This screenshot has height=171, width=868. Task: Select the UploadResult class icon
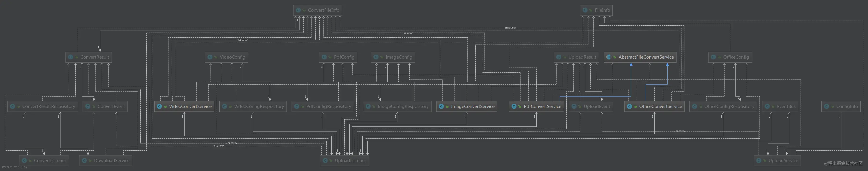559,57
